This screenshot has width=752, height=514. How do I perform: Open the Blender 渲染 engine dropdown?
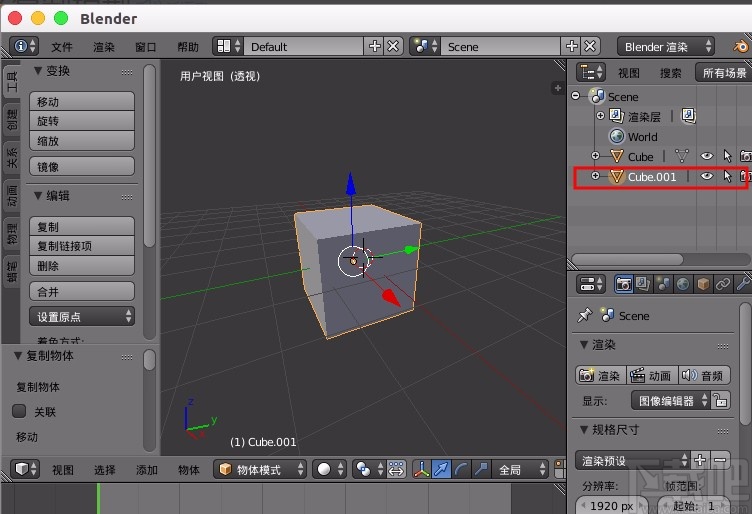[666, 47]
